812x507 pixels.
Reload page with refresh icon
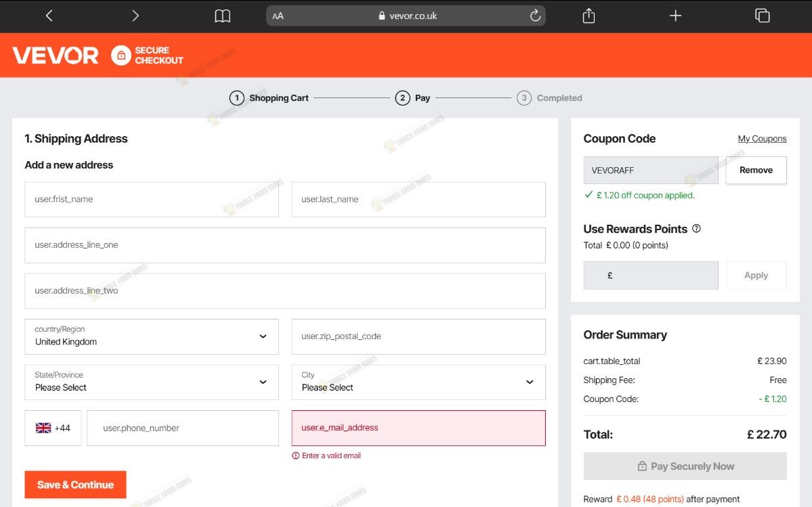[x=535, y=16]
